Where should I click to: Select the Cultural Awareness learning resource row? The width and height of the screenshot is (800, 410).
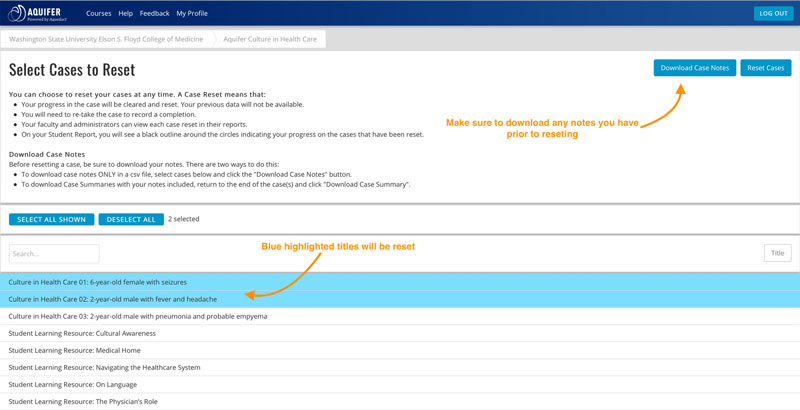tap(82, 333)
